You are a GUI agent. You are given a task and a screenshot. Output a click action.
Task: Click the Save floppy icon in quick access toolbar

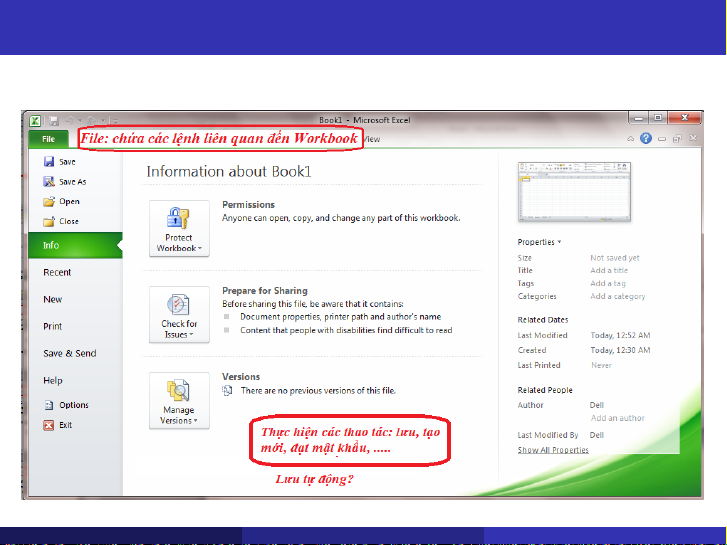coord(54,121)
